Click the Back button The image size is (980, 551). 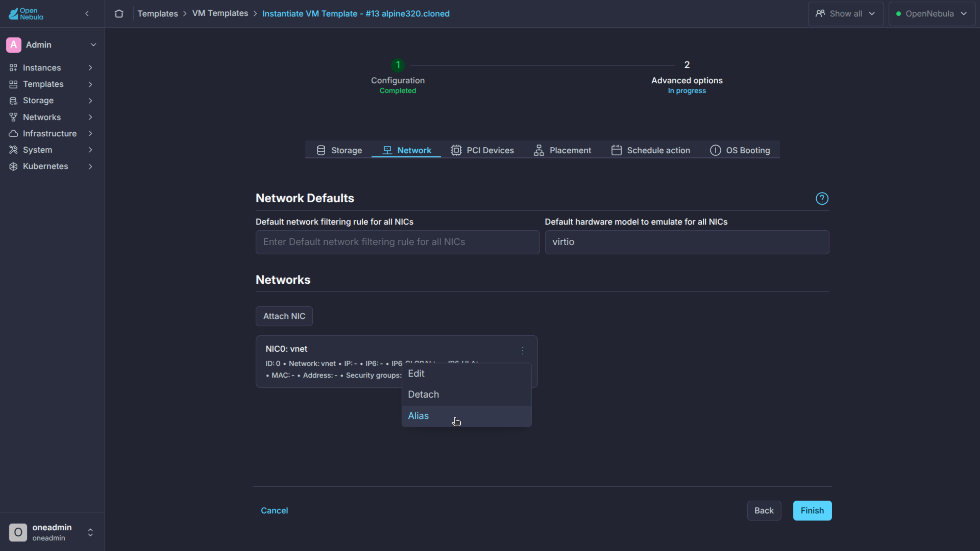764,511
